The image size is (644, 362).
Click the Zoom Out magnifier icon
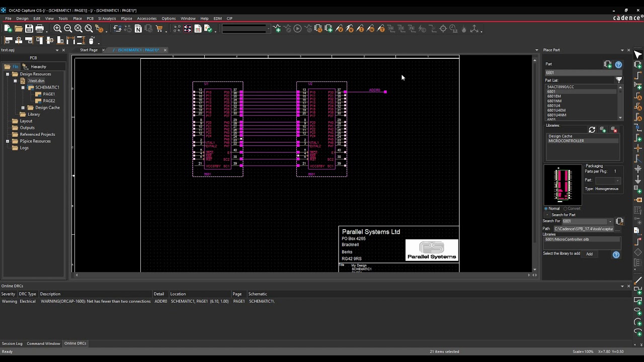tap(68, 29)
